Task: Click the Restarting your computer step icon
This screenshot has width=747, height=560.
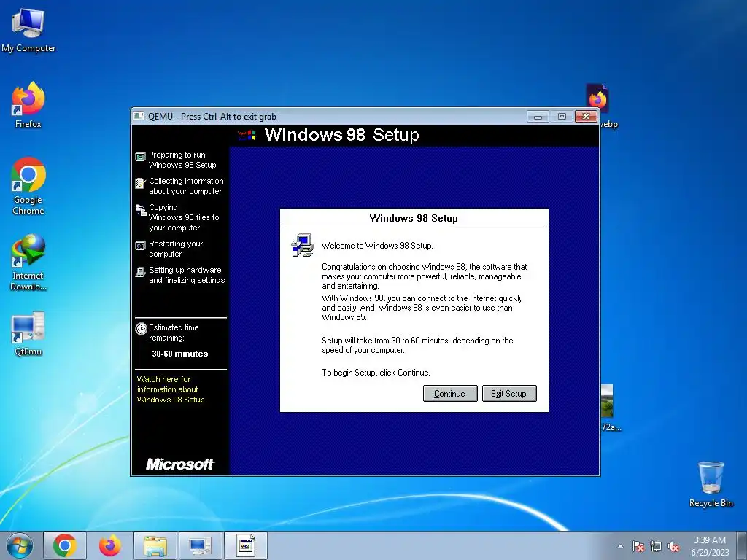Action: pyautogui.click(x=140, y=246)
